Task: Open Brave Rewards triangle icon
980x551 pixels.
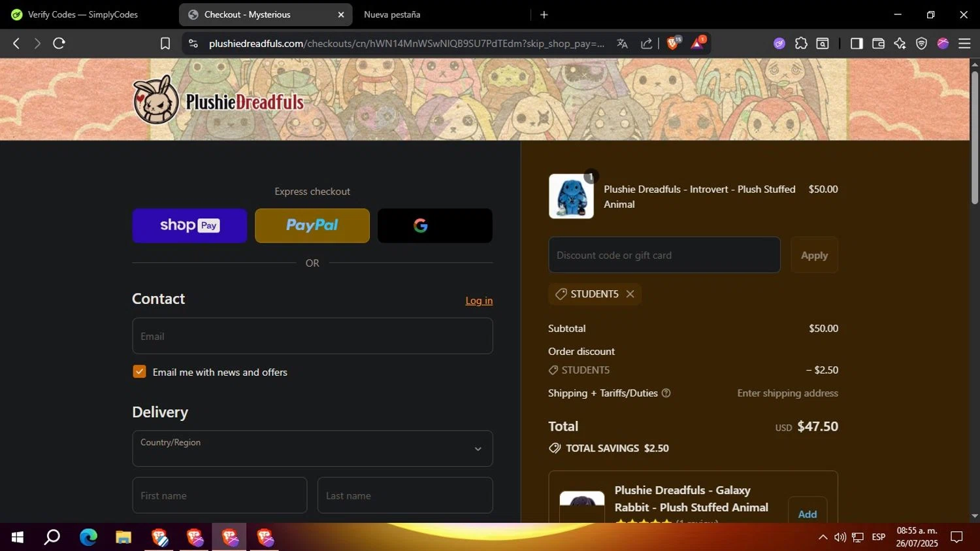Action: pos(698,42)
